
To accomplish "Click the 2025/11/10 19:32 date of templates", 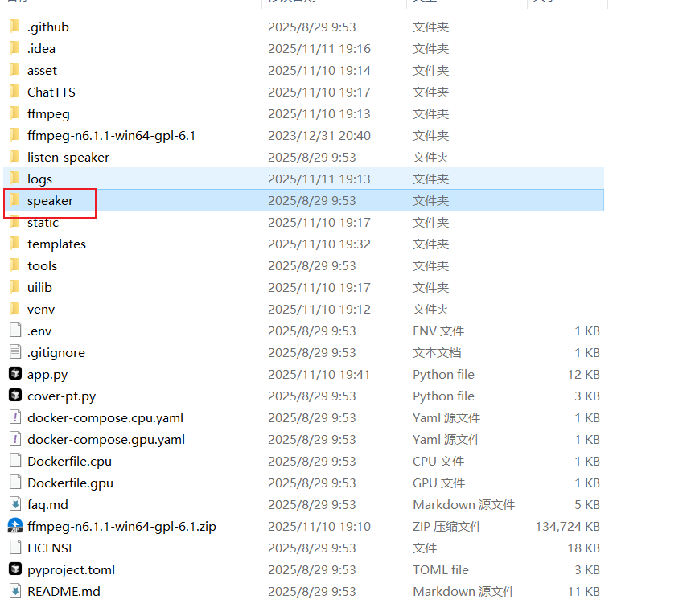I will point(319,244).
